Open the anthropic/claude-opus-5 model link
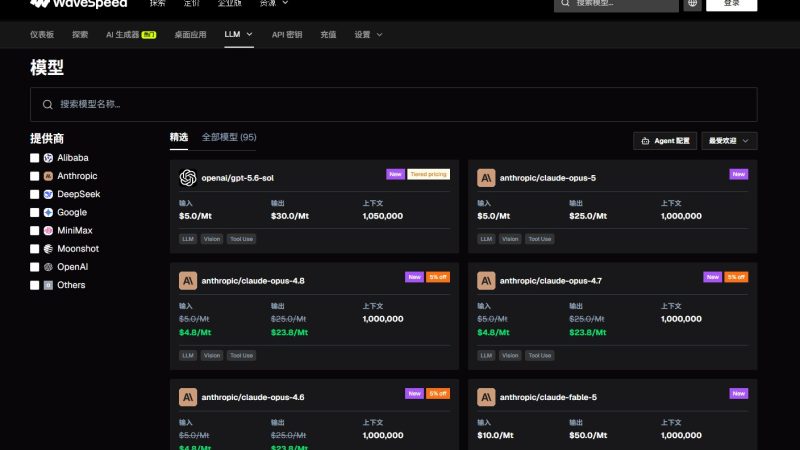 click(547, 178)
